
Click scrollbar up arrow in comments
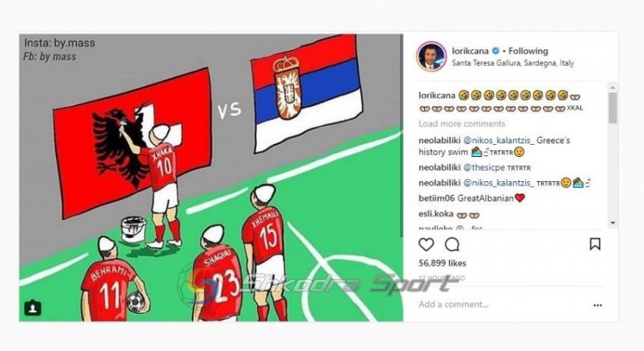point(613,87)
